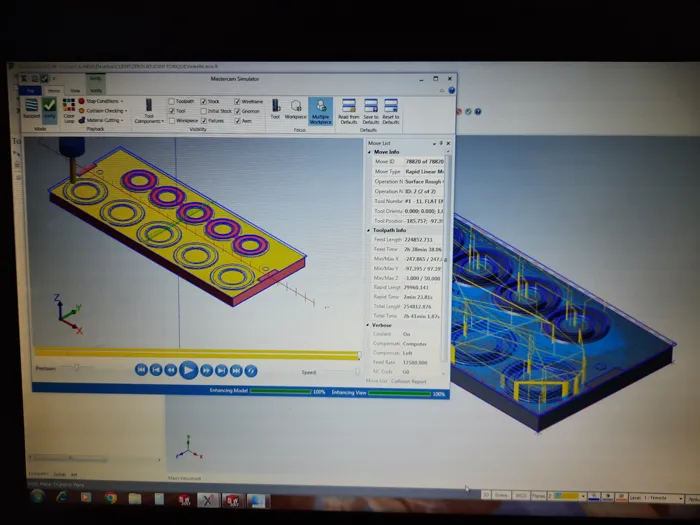Switch to the Move List bottom tab
This screenshot has width=700, height=525.
pos(376,381)
